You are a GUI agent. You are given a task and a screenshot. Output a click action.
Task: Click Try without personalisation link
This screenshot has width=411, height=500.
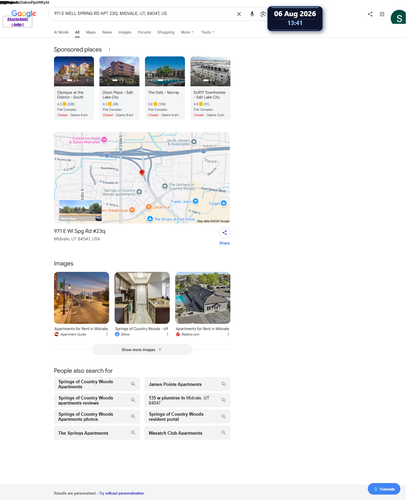point(121,493)
